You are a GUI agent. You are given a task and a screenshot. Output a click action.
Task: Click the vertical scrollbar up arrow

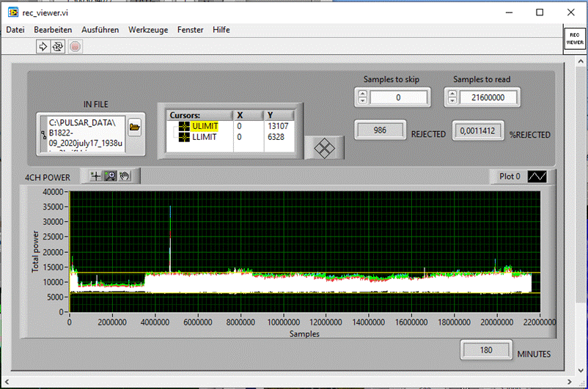(x=581, y=61)
